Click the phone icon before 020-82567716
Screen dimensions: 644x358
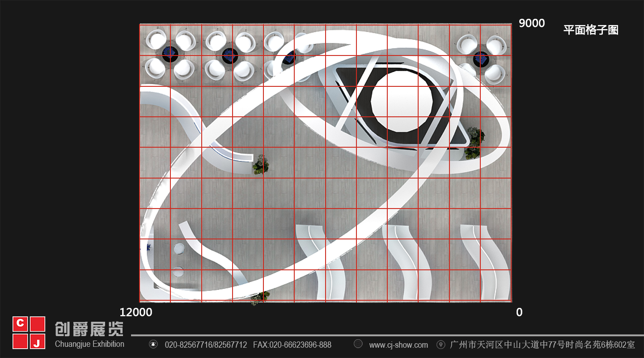[153, 345]
